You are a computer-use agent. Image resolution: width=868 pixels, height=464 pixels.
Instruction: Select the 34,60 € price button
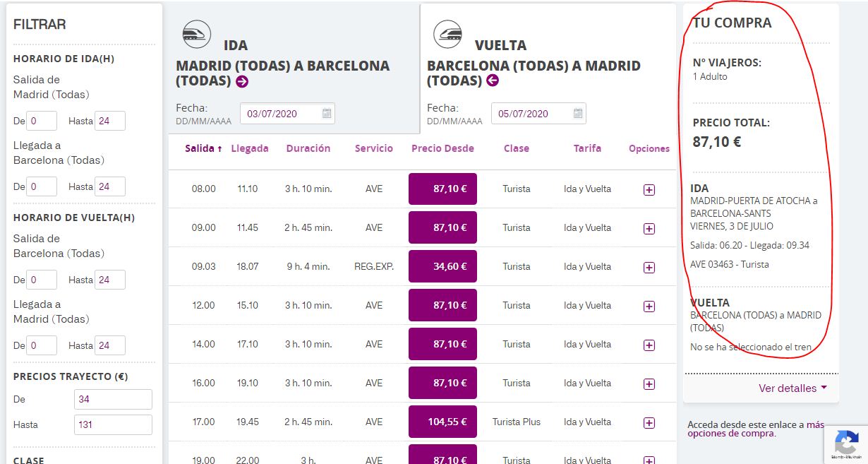tap(442, 267)
